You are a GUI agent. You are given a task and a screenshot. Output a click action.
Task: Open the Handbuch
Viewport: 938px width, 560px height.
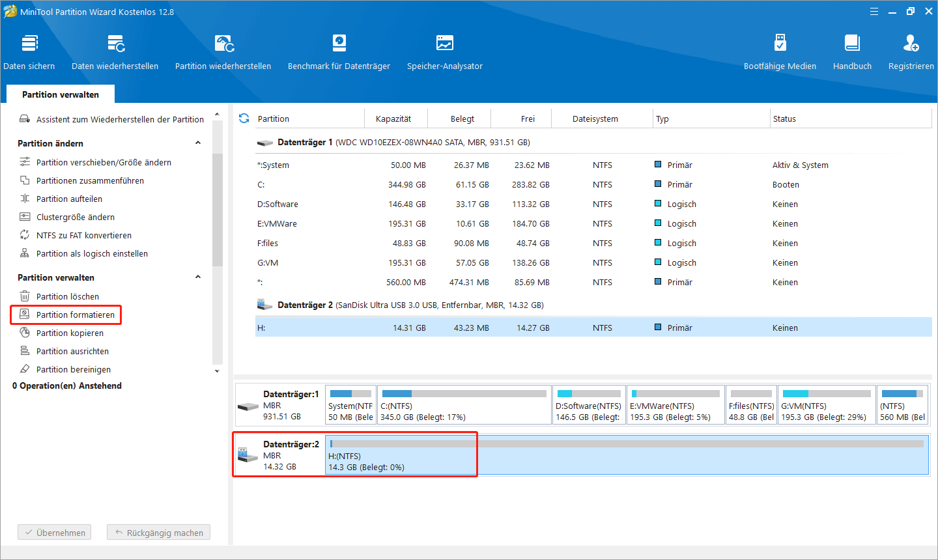[852, 52]
